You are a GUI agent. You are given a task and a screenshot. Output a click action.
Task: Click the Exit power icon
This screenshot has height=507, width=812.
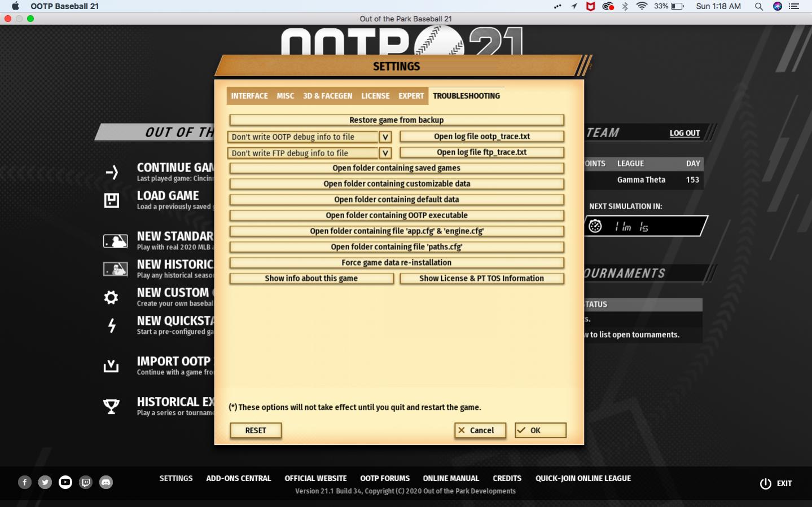766,483
